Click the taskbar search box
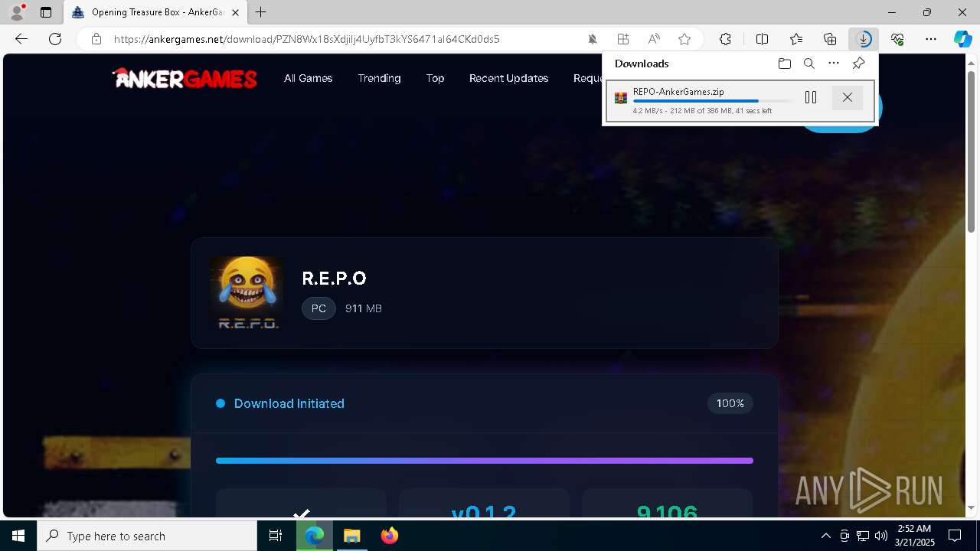This screenshot has width=980, height=551. click(x=147, y=536)
